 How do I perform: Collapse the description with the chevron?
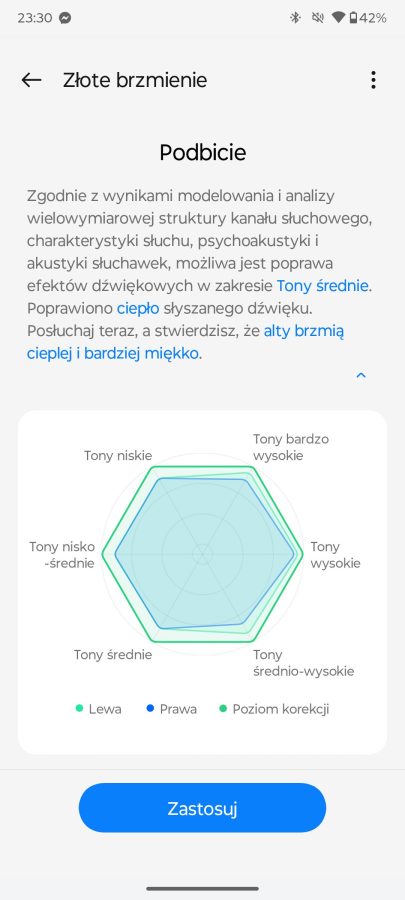point(361,375)
